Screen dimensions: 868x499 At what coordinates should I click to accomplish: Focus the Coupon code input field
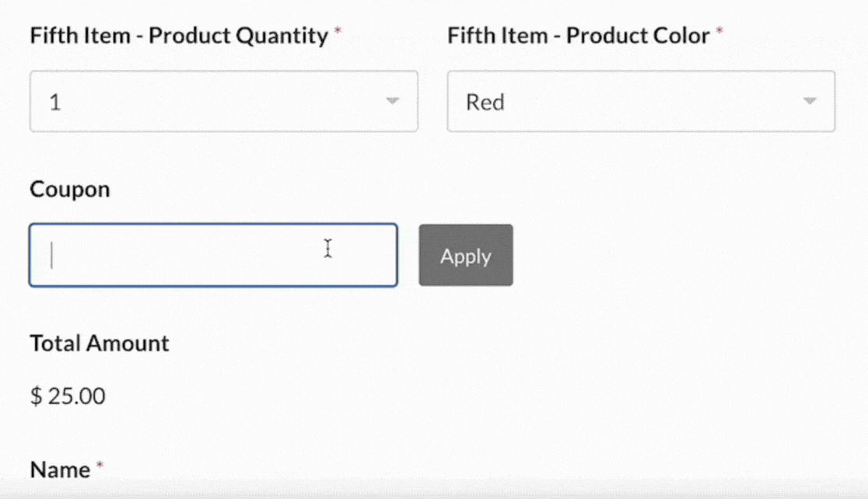pos(212,256)
